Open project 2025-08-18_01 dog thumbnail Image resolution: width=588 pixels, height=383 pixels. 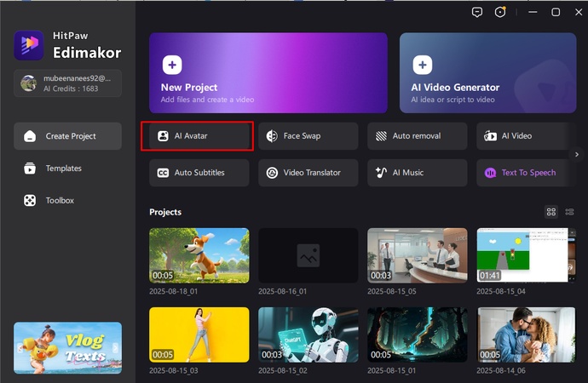[x=199, y=255]
